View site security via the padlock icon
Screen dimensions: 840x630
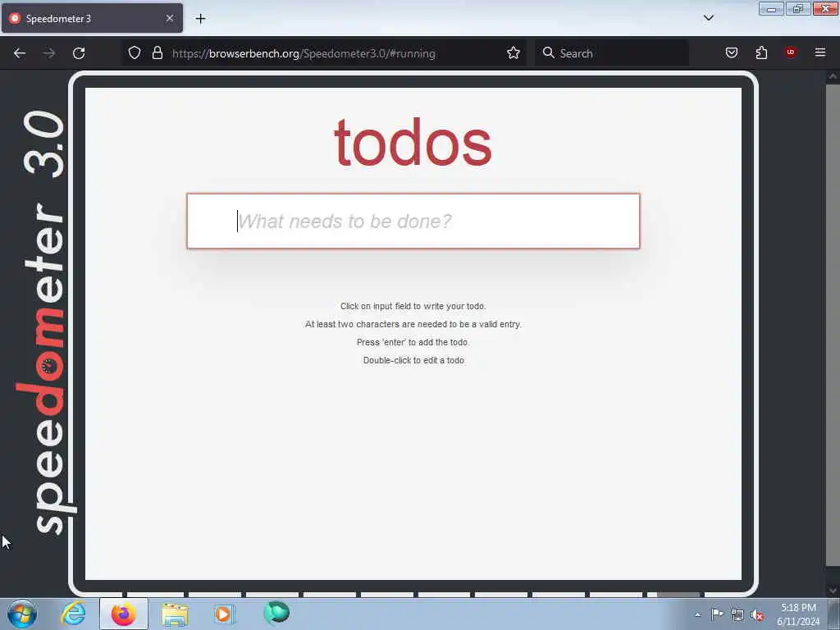click(x=157, y=52)
